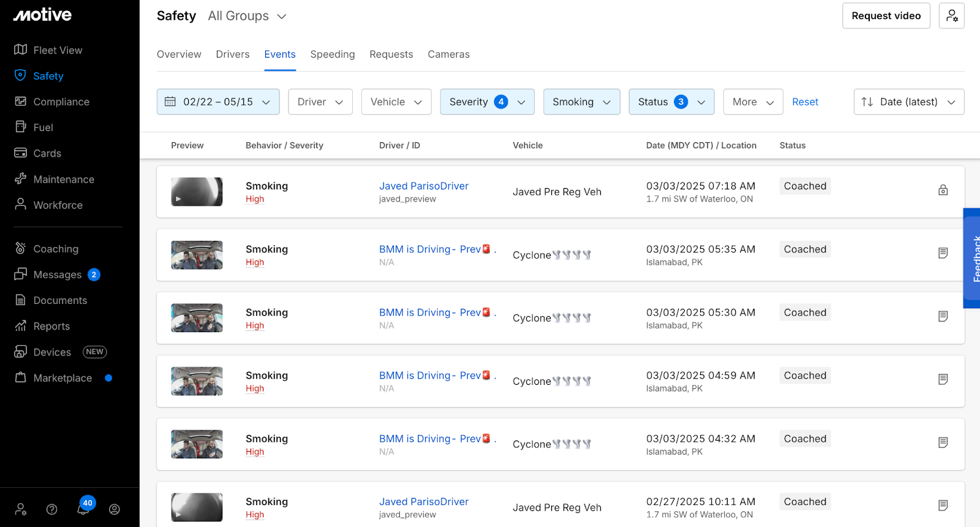The image size is (980, 527).
Task: Go to Maintenance in the sidebar
Action: 63,180
